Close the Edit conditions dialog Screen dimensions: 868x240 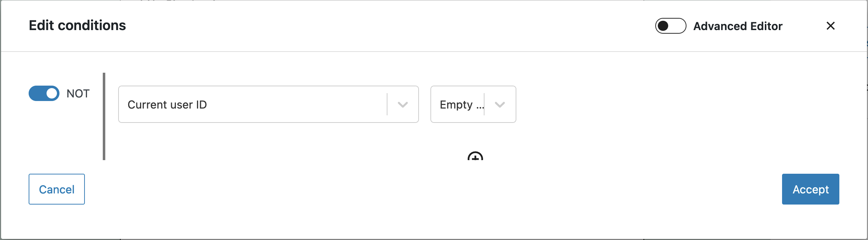(830, 26)
